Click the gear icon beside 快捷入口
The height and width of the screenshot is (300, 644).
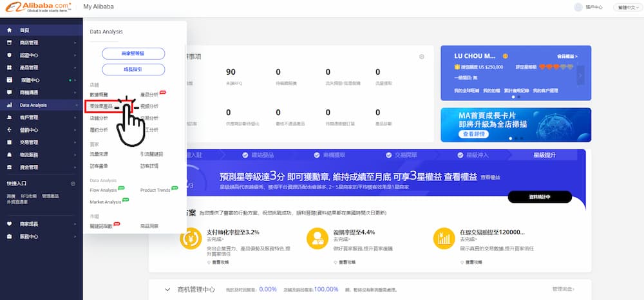73,183
